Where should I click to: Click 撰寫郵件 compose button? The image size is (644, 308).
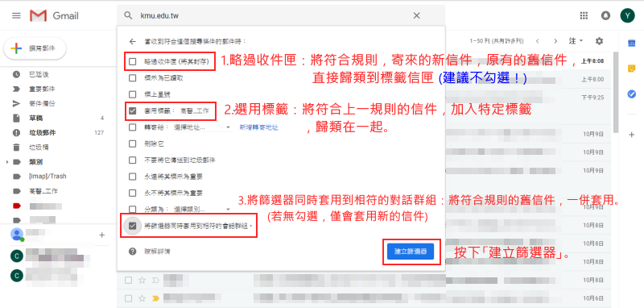pos(35,48)
